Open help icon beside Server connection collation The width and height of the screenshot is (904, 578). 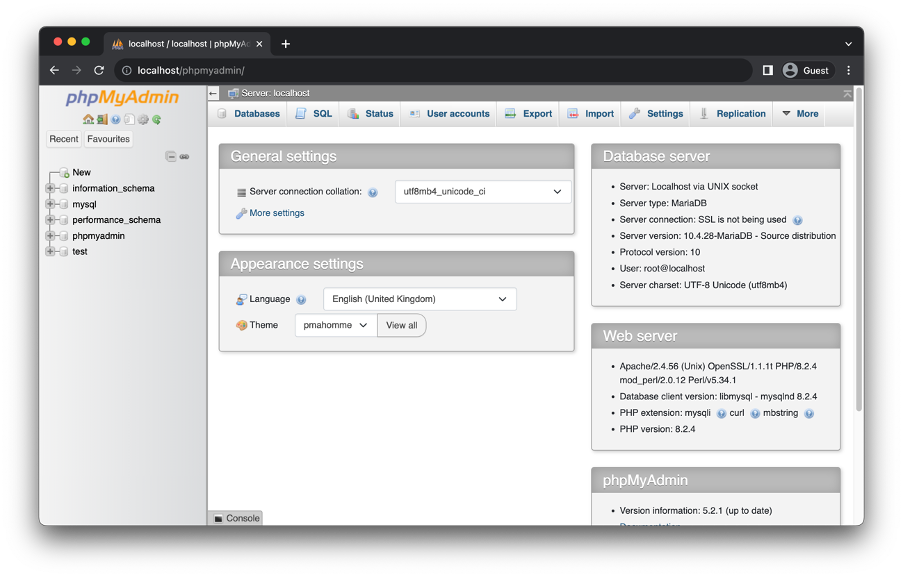[373, 192]
